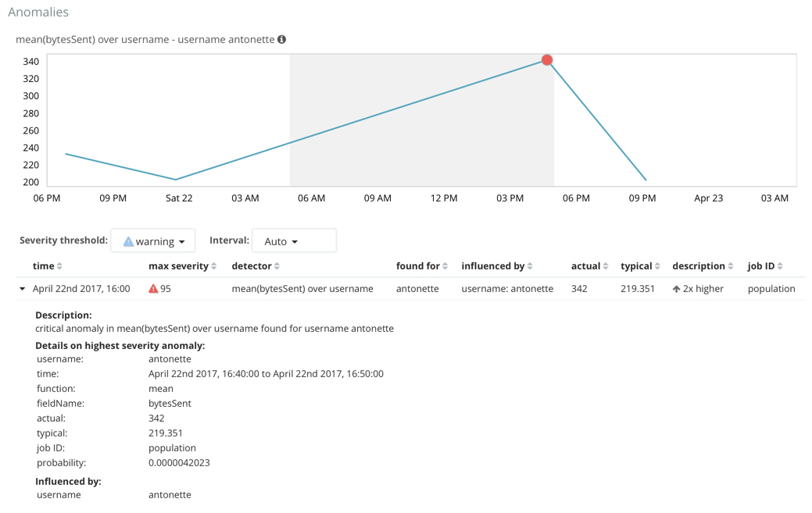Click red critical severity icon showing 95
This screenshot has width=812, height=513.
(153, 289)
